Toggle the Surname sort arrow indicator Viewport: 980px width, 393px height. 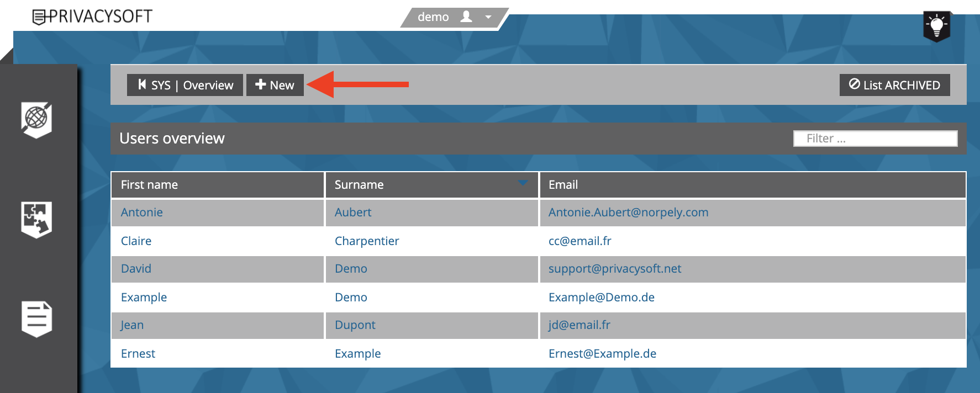pos(523,182)
